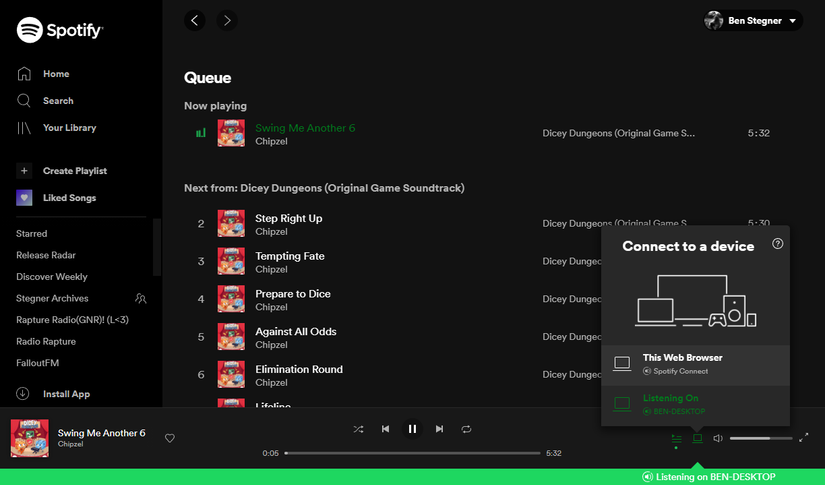
Task: Skip to previous track
Action: click(385, 429)
